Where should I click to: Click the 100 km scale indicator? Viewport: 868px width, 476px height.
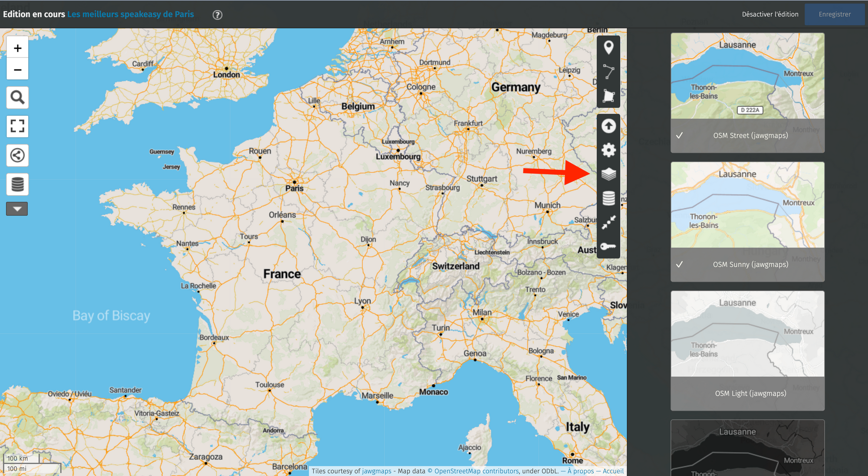point(21,458)
